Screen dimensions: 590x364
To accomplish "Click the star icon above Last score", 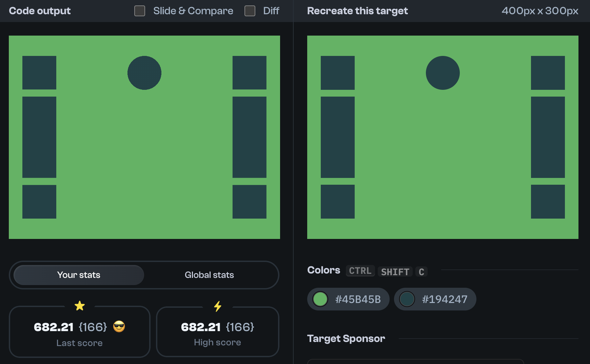I will 80,306.
